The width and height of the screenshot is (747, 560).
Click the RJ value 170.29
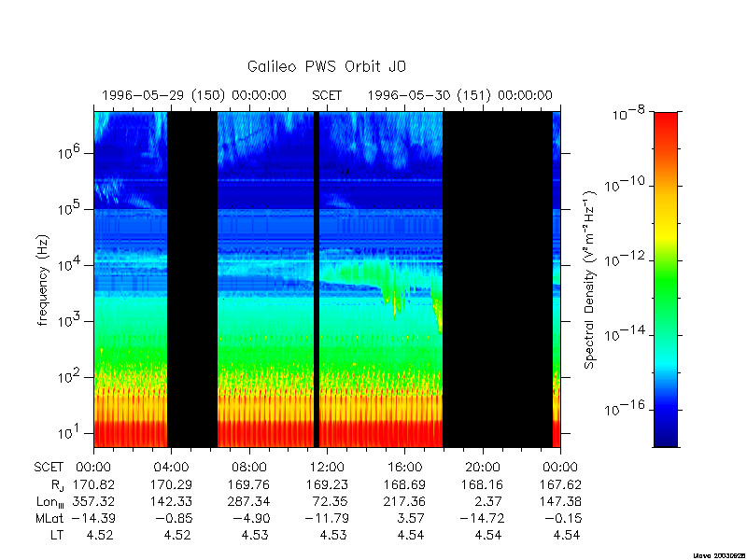click(172, 484)
